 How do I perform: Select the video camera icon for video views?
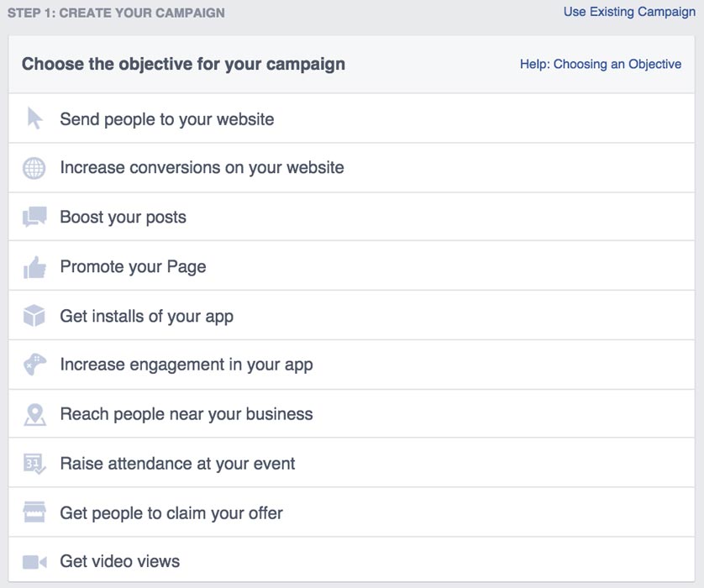click(x=34, y=561)
